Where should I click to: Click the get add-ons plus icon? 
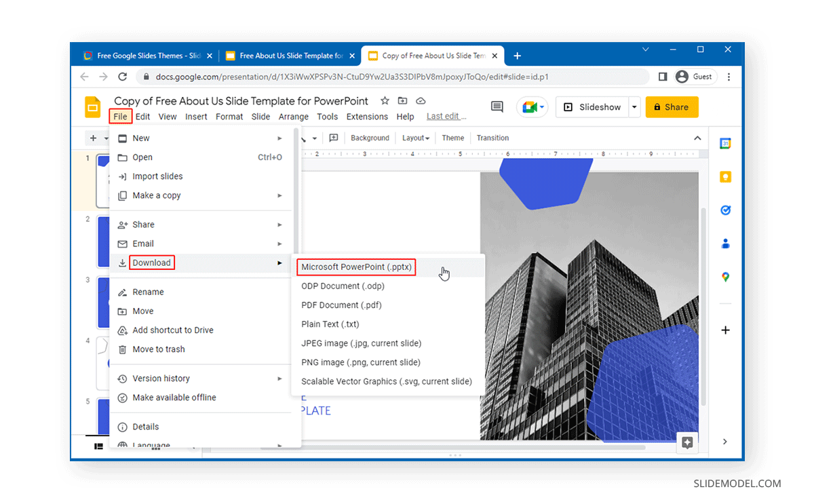(x=725, y=330)
